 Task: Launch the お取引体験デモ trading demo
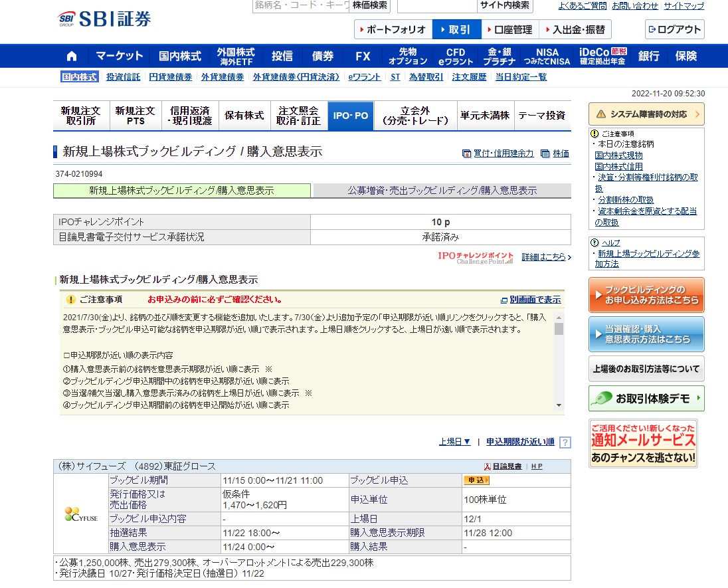[x=645, y=399]
